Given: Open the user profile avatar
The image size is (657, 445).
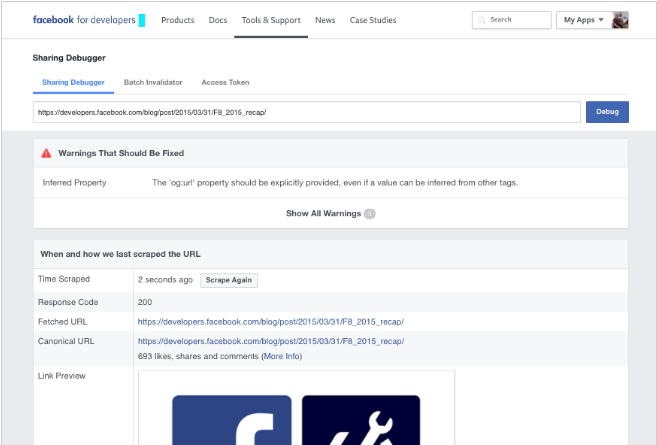Looking at the screenshot, I should (620, 20).
